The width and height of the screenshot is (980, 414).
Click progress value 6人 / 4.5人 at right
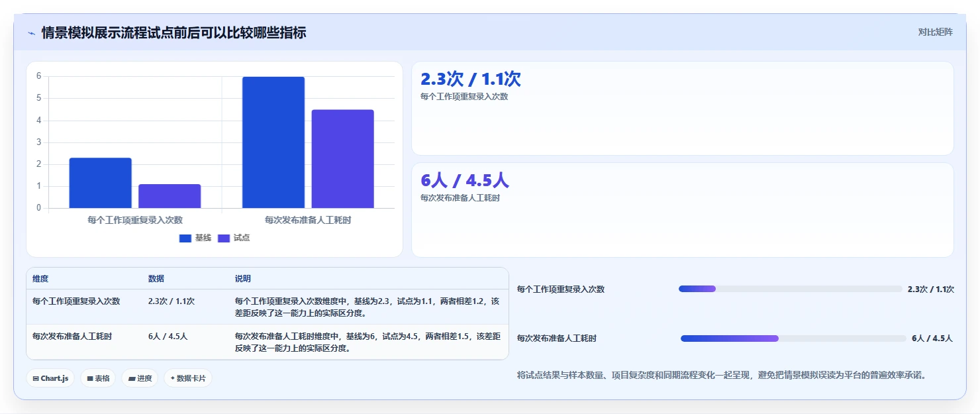pos(932,338)
